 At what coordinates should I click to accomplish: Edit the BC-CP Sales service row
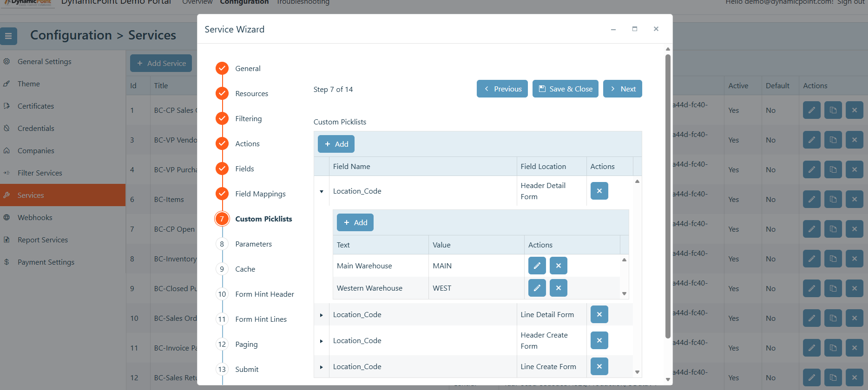coord(811,110)
